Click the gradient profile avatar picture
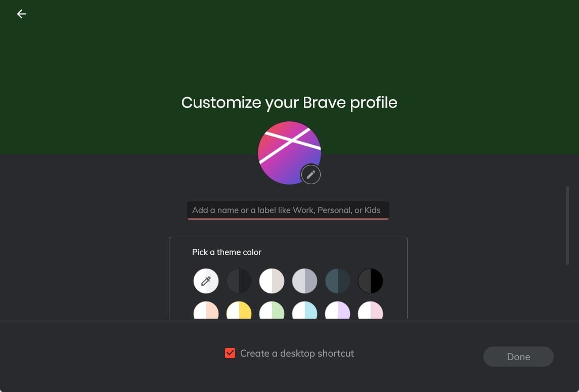The height and width of the screenshot is (392, 579). click(x=289, y=153)
